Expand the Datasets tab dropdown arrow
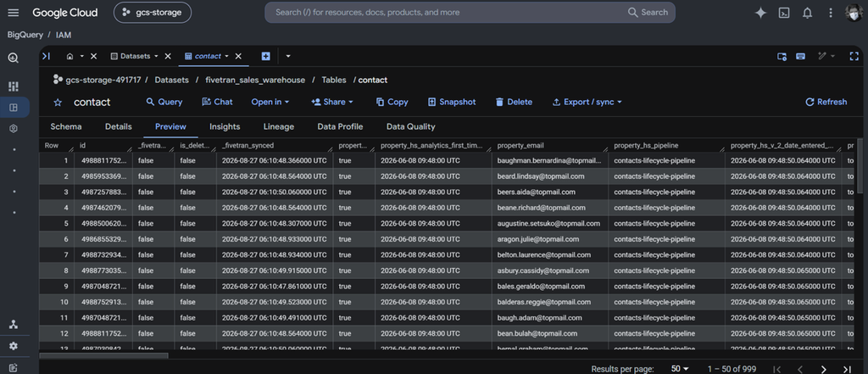 pos(156,56)
